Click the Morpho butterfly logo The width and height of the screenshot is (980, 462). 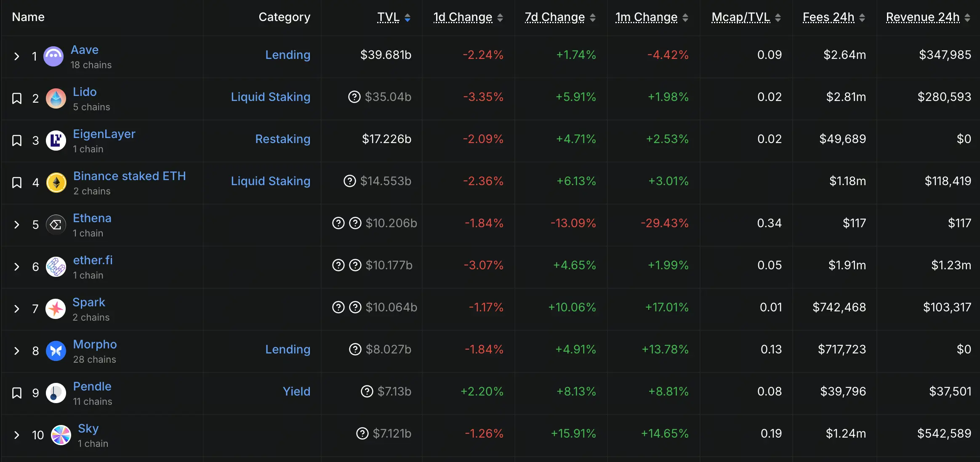(56, 351)
